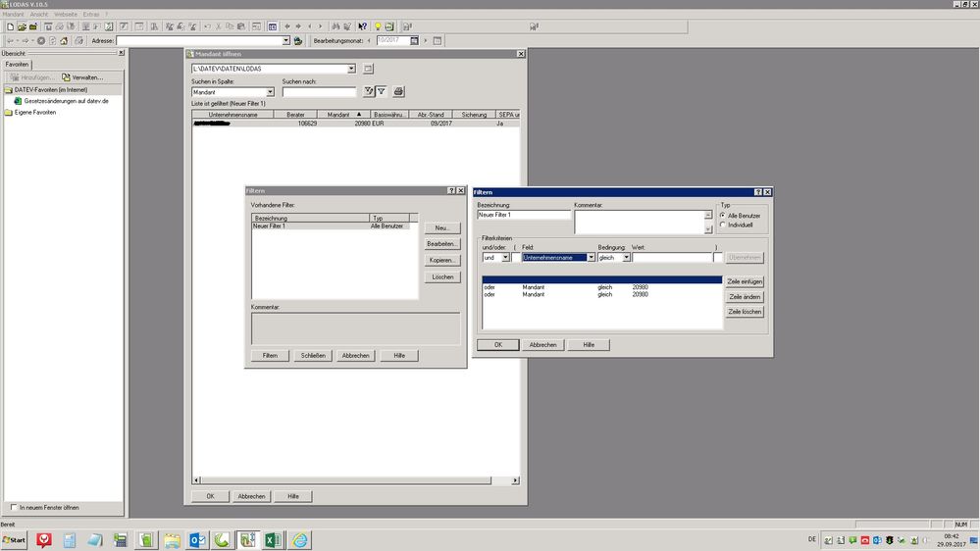Click the Schließen button
Viewport: 980px width, 551px height.
click(x=313, y=356)
